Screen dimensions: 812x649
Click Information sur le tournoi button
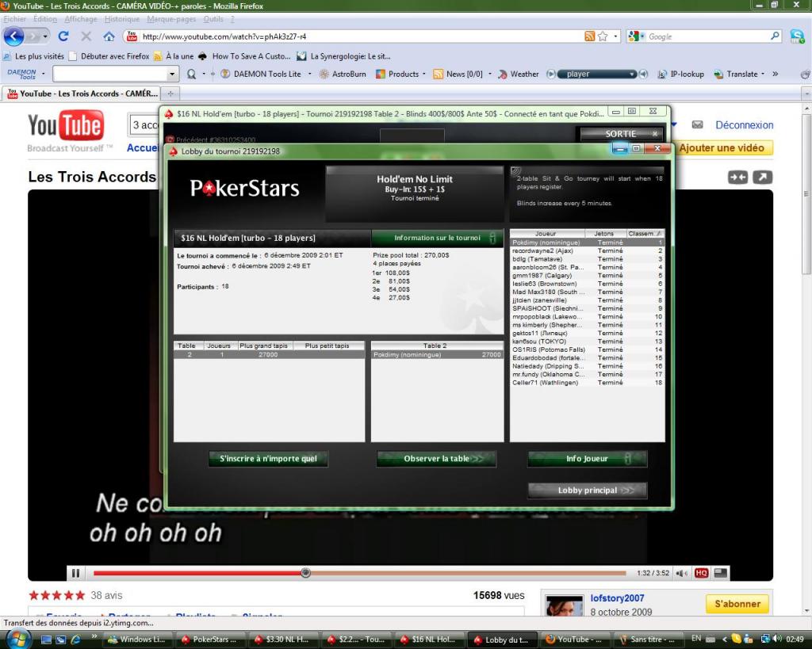(437, 238)
